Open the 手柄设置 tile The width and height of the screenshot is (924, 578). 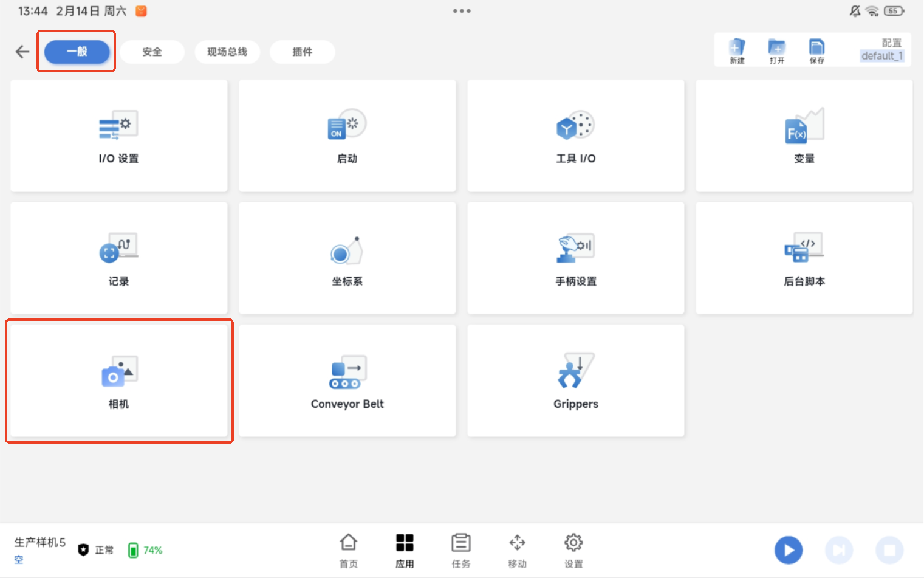pos(576,258)
